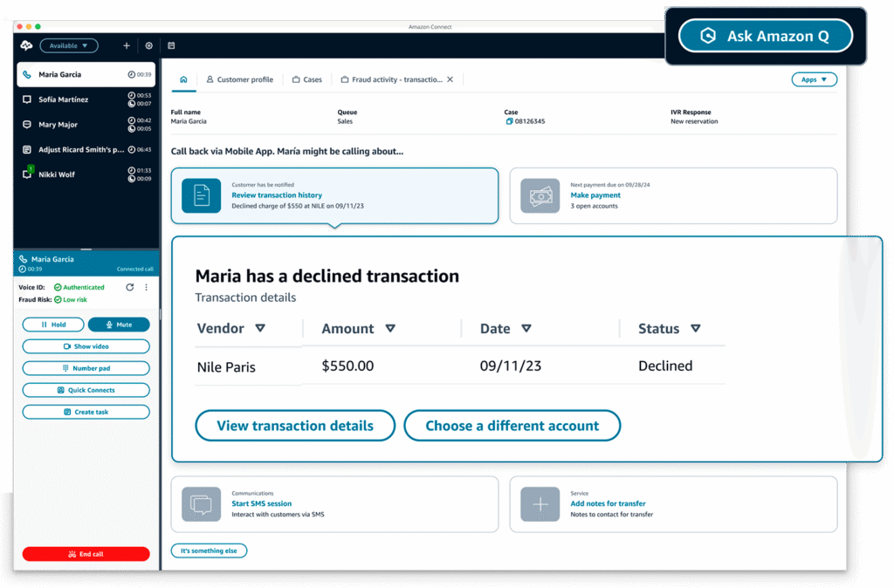The height and width of the screenshot is (588, 894).
Task: Select the Sofia Martinez chat contact
Action: click(86, 99)
